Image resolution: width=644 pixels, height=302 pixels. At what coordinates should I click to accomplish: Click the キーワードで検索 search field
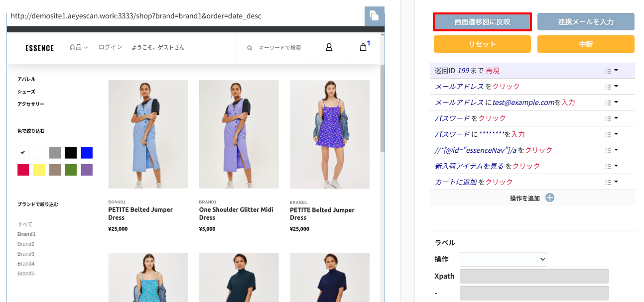[x=280, y=48]
